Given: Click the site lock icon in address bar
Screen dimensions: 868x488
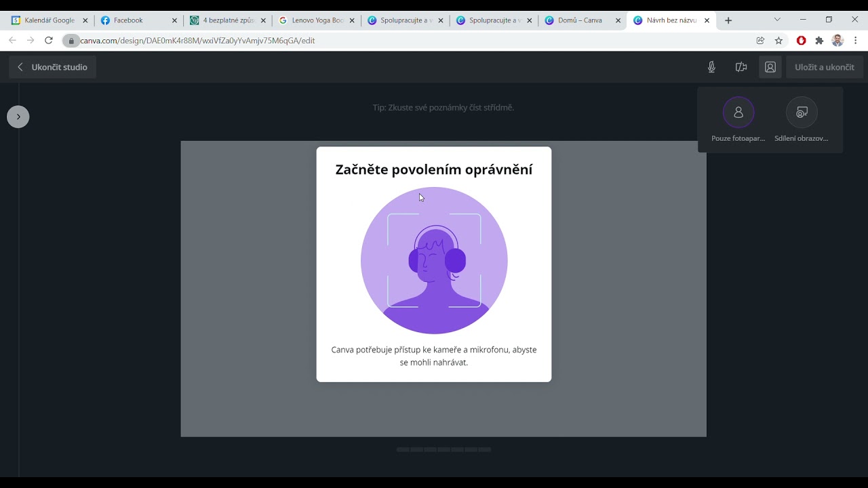Looking at the screenshot, I should (71, 41).
